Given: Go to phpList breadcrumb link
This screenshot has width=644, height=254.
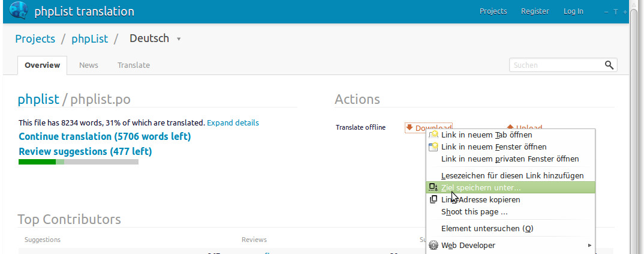Looking at the screenshot, I should pyautogui.click(x=89, y=39).
